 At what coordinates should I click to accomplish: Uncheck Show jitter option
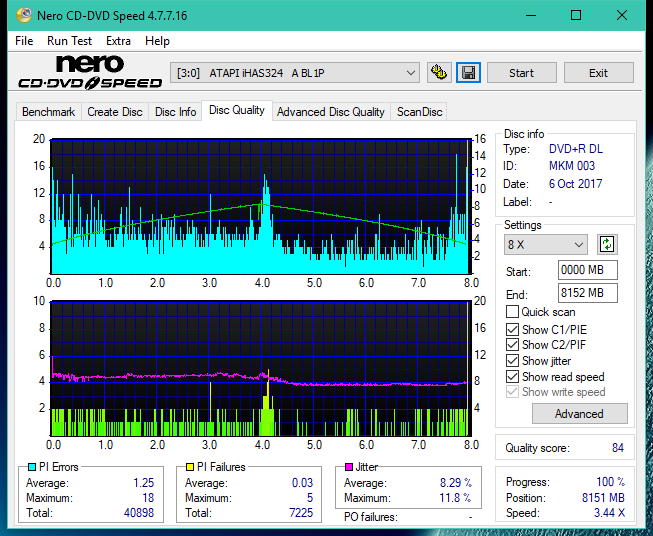(x=512, y=361)
